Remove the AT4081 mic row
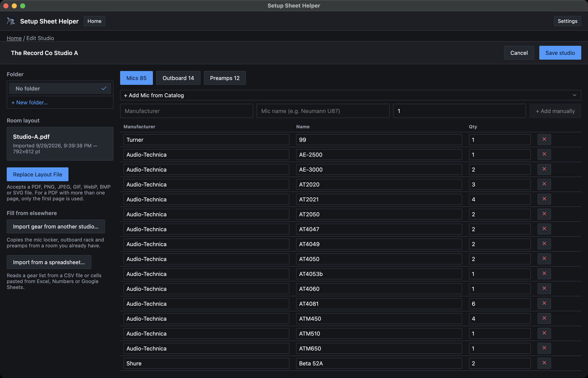The width and height of the screenshot is (588, 378). pos(544,303)
